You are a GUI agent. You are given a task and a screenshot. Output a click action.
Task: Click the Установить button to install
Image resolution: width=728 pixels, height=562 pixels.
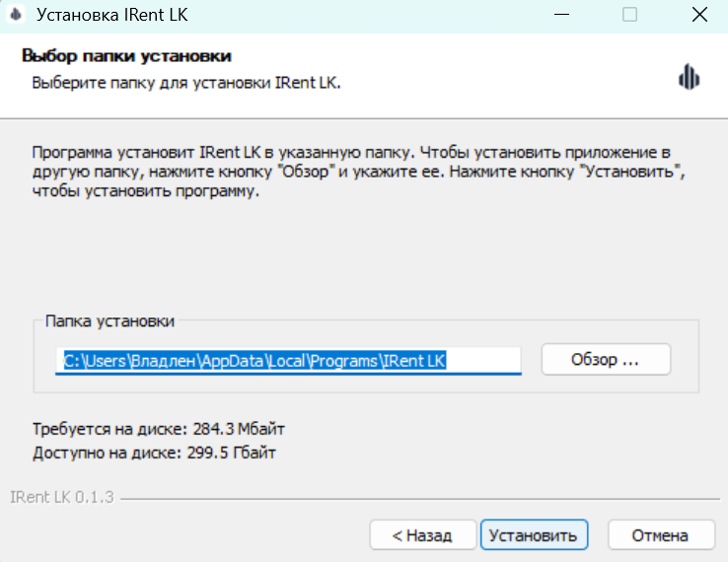pyautogui.click(x=534, y=535)
